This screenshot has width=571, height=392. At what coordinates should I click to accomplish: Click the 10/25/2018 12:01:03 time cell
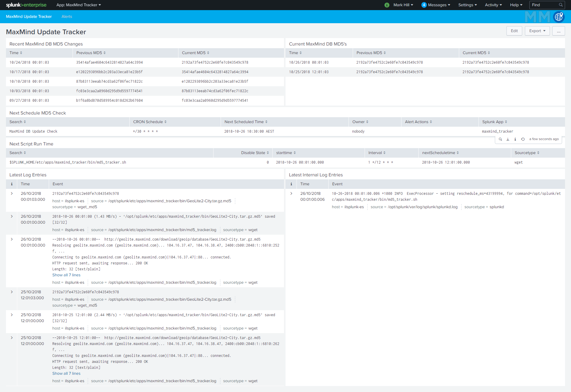(309, 72)
